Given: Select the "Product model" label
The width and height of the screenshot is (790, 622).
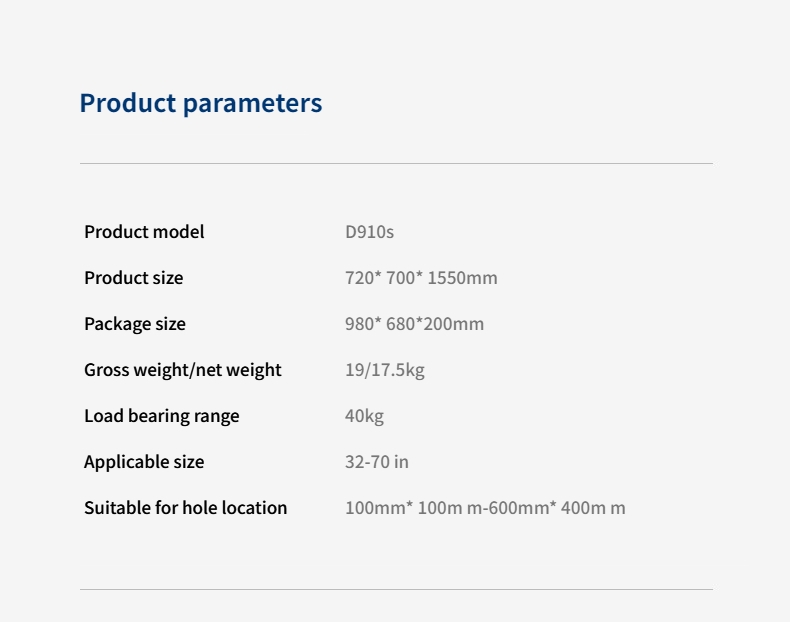Looking at the screenshot, I should (144, 232).
